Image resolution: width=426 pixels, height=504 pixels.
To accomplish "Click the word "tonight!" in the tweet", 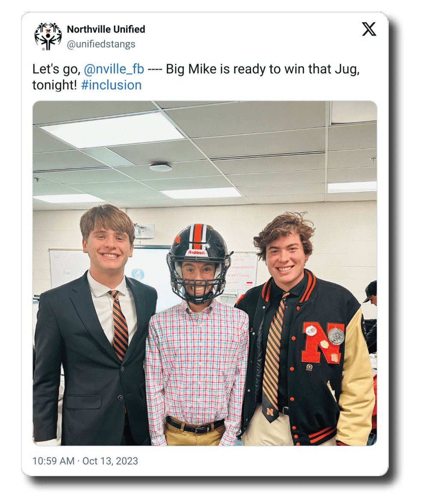I will point(54,85).
